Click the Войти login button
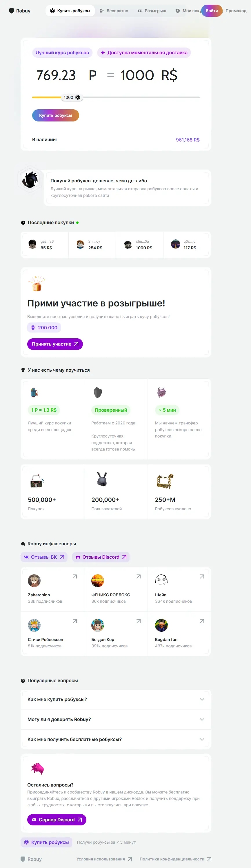The height and width of the screenshot is (868, 251). coord(212,11)
